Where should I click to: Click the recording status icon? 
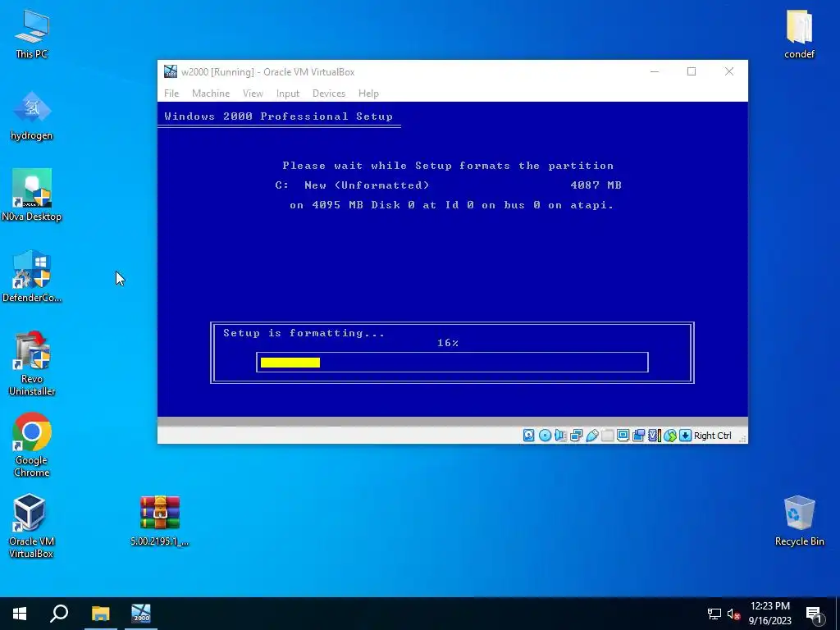[638, 436]
